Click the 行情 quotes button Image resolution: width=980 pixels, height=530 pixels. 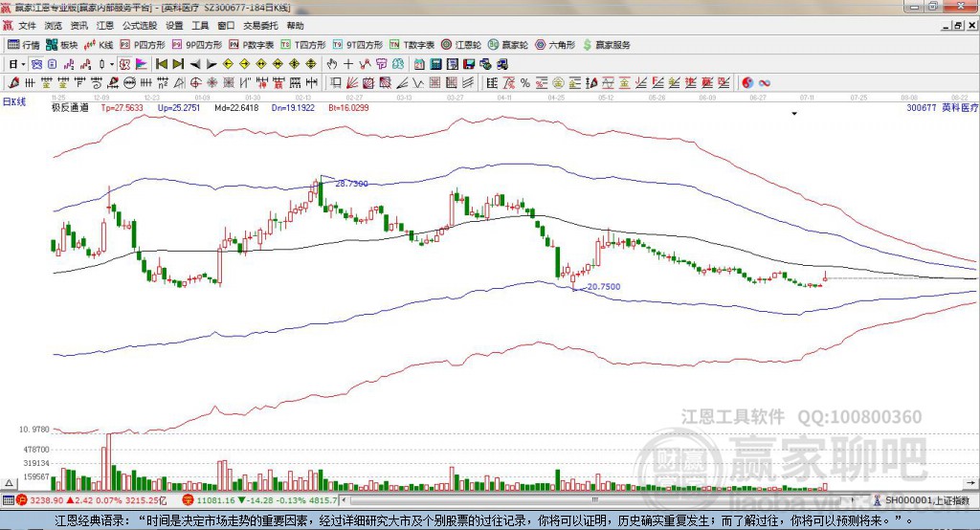(24, 45)
